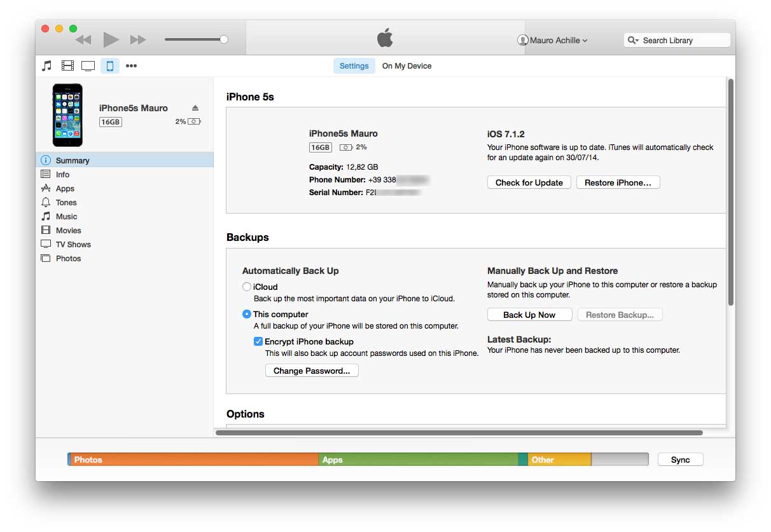
Task: Open the TV Shows library icon
Action: tap(88, 65)
